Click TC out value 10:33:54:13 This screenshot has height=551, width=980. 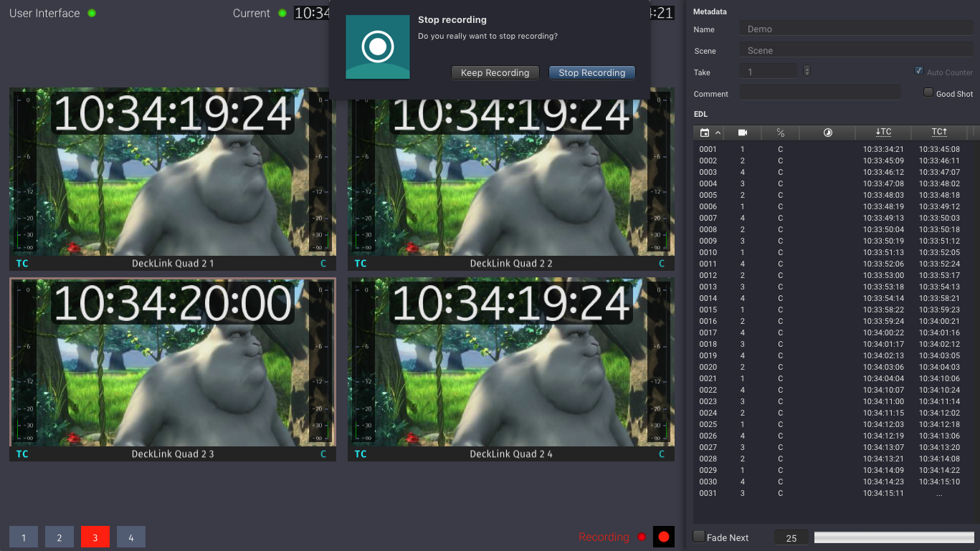click(x=939, y=287)
